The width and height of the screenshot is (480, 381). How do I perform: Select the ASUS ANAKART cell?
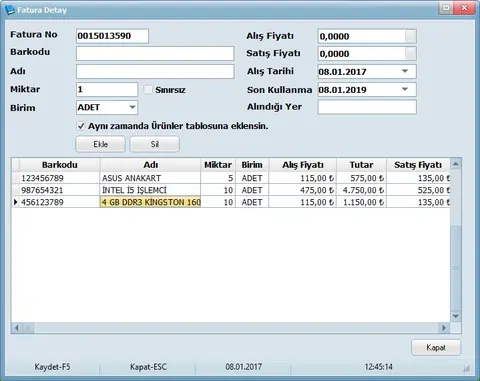150,178
